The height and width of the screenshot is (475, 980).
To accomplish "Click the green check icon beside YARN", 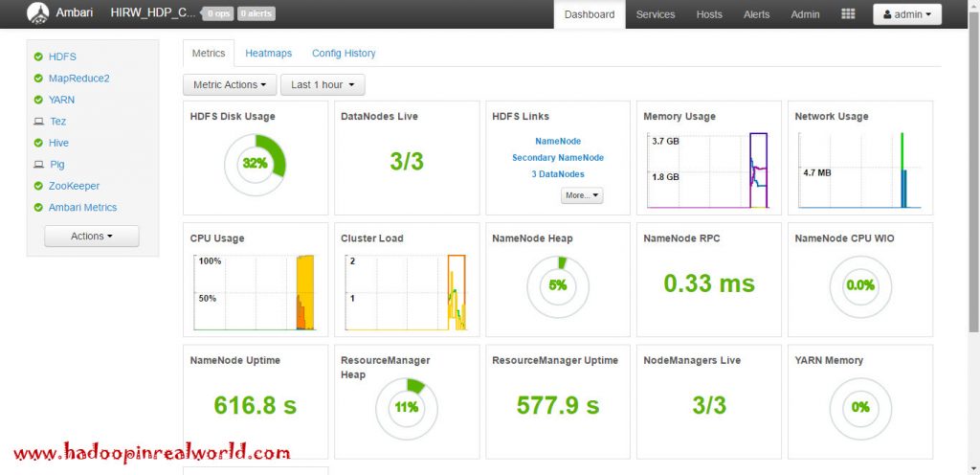I will (x=38, y=100).
